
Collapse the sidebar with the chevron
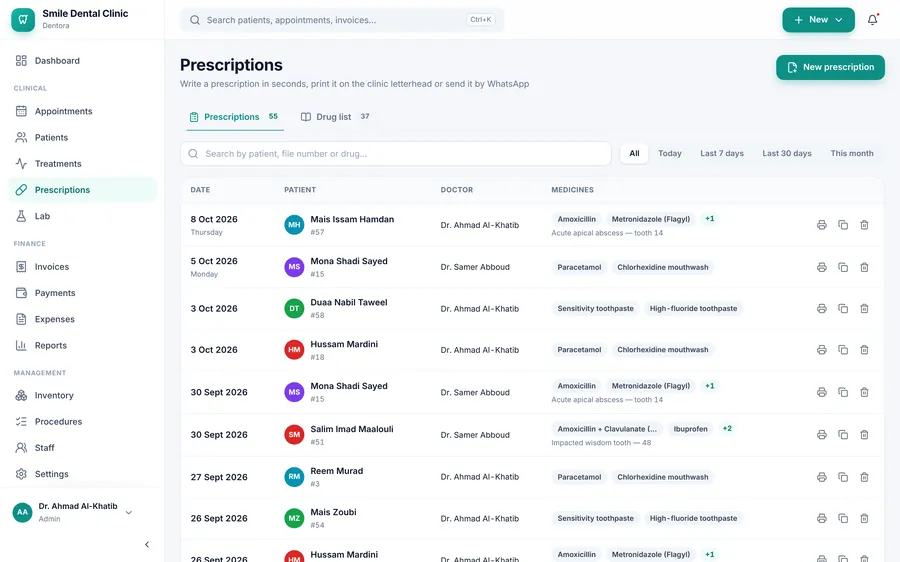147,544
